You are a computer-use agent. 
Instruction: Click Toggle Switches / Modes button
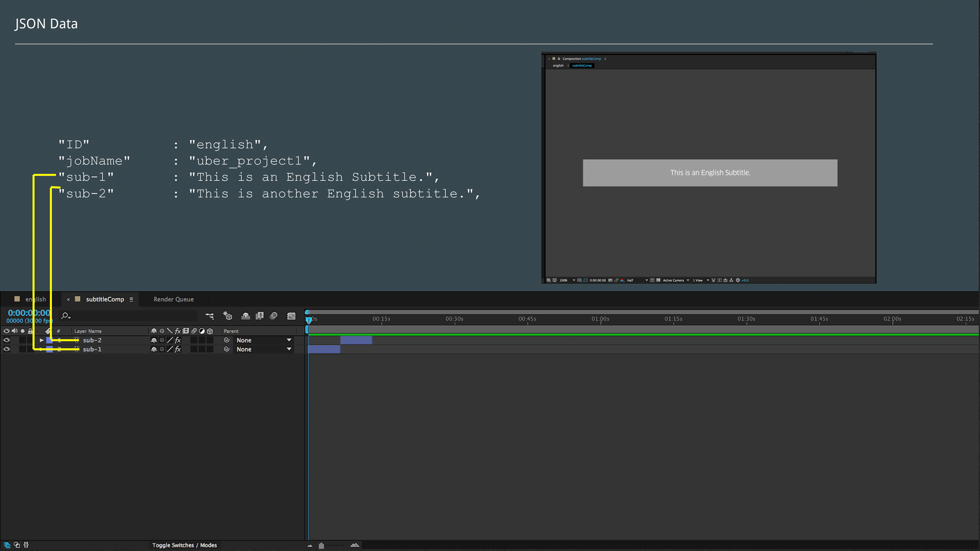(x=184, y=545)
